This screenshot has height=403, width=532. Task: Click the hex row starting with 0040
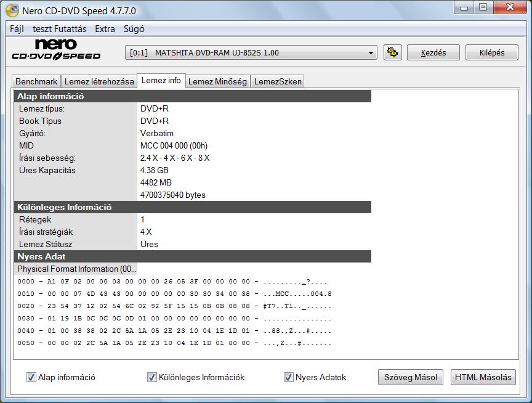174,331
